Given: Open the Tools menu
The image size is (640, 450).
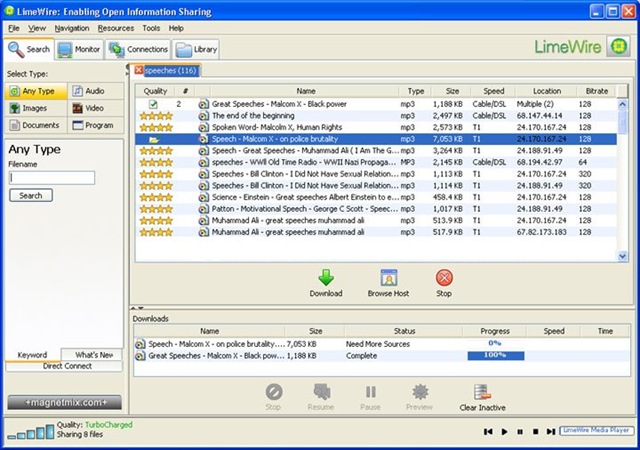Looking at the screenshot, I should [x=151, y=28].
